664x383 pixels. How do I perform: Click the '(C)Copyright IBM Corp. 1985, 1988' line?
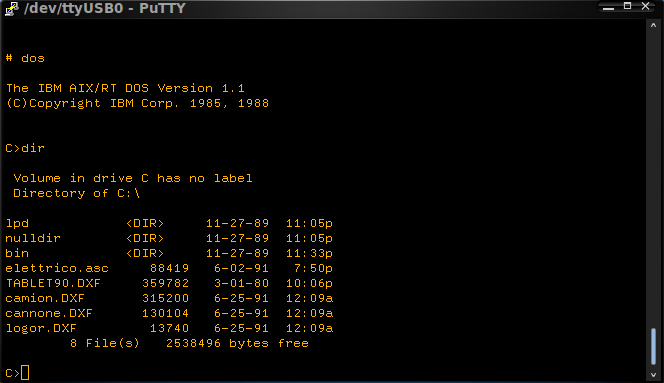coord(137,103)
